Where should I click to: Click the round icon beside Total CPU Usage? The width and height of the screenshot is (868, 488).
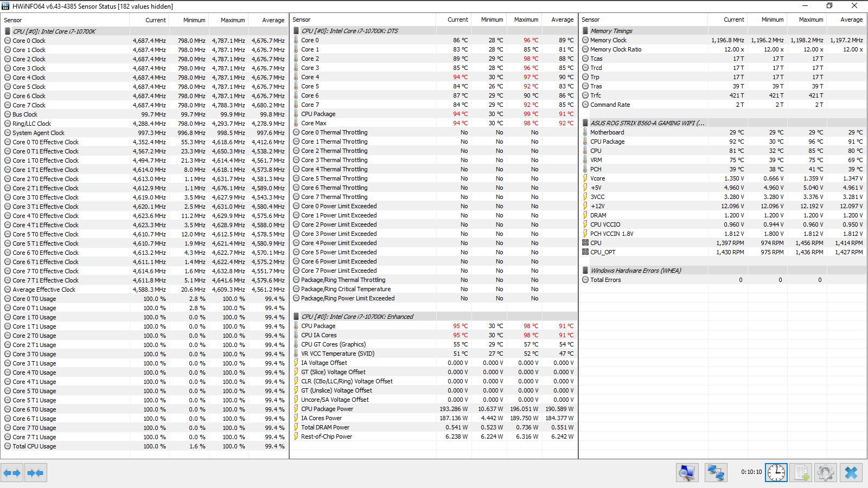pyautogui.click(x=8, y=446)
